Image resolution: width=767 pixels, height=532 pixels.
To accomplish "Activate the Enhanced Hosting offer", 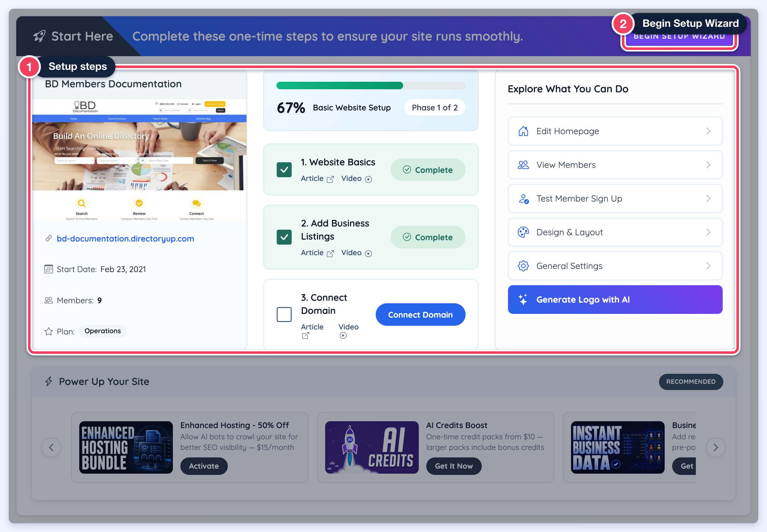I will pyautogui.click(x=204, y=466).
